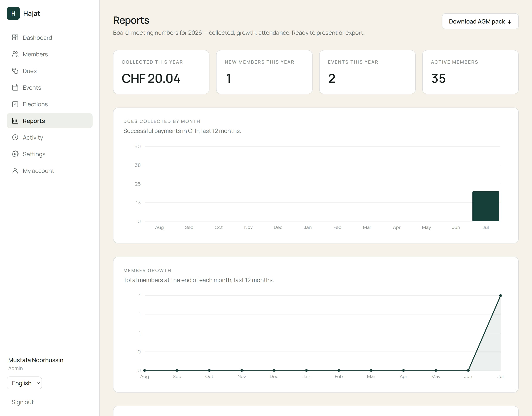Click the Hajat logo badge
The height and width of the screenshot is (416, 532).
pos(13,13)
